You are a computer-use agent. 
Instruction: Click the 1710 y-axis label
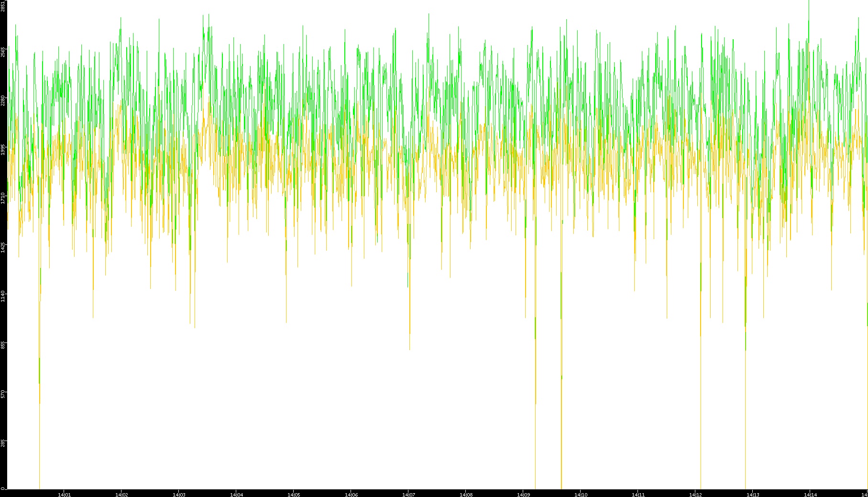tap(3, 198)
